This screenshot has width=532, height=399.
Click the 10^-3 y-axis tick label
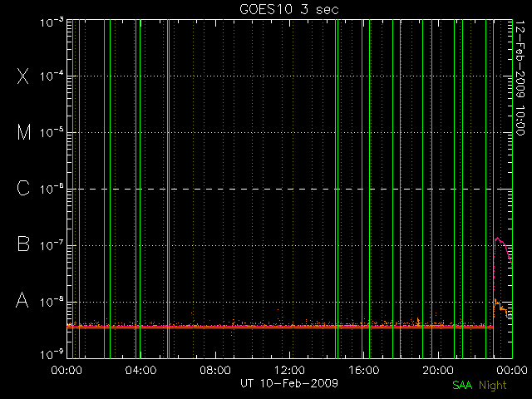(x=52, y=22)
